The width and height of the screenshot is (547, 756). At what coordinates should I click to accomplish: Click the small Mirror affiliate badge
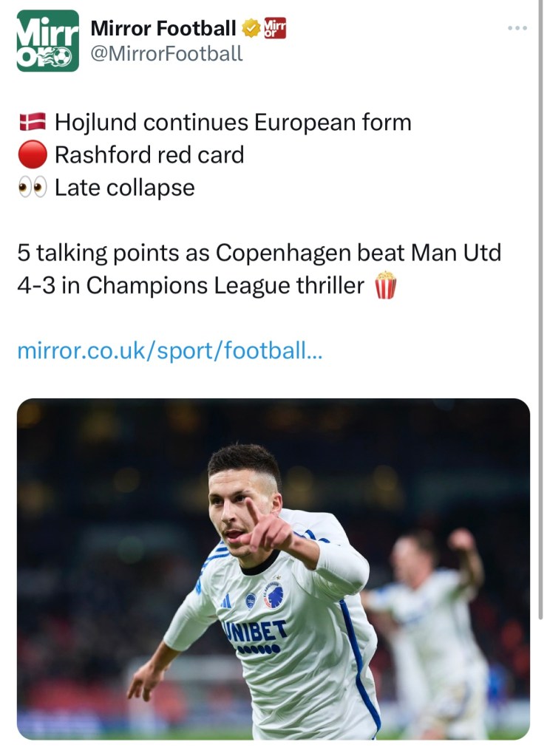[275, 29]
